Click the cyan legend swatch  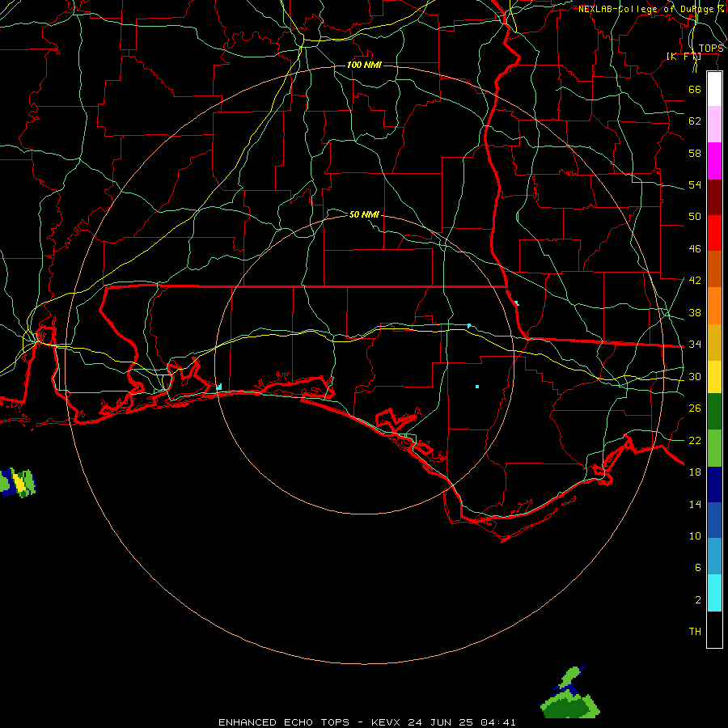pyautogui.click(x=714, y=593)
